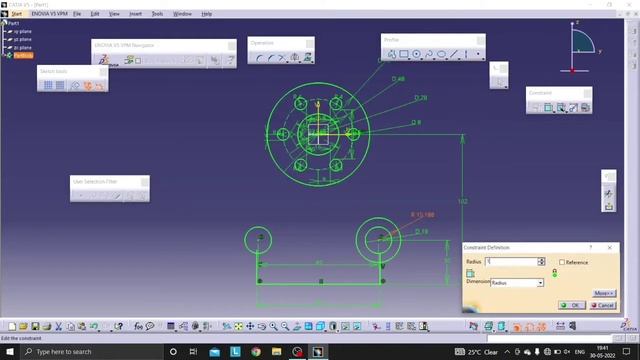
Task: Select the Chamfer tool in Operation toolbar
Action: pos(271,58)
